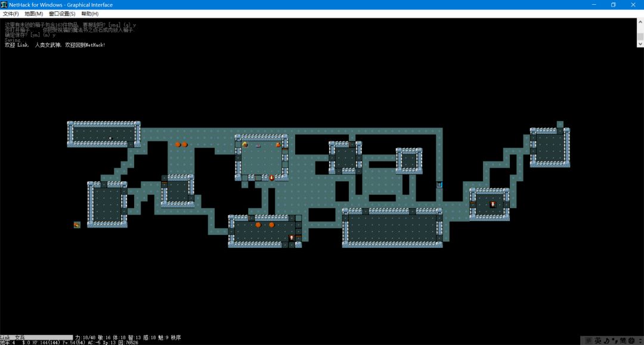The height and width of the screenshot is (345, 644).
Task: Minimize the NetHack window
Action: (594, 5)
